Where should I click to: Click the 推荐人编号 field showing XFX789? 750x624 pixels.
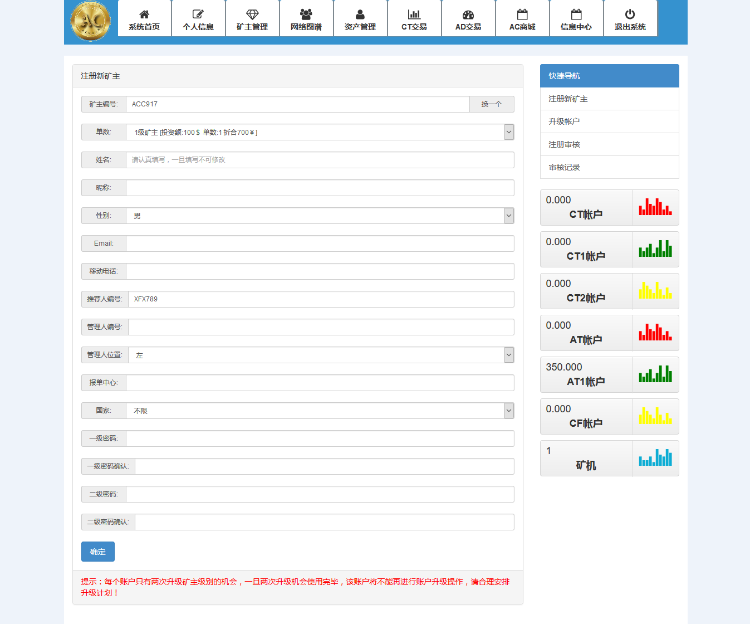[321, 299]
